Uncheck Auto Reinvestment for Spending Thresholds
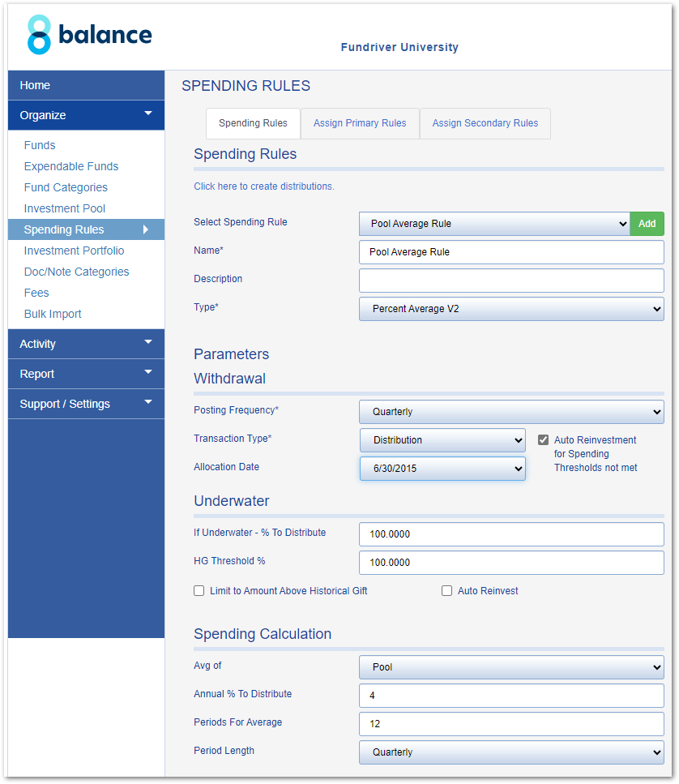Viewport: 679px width, 784px height. coord(543,440)
